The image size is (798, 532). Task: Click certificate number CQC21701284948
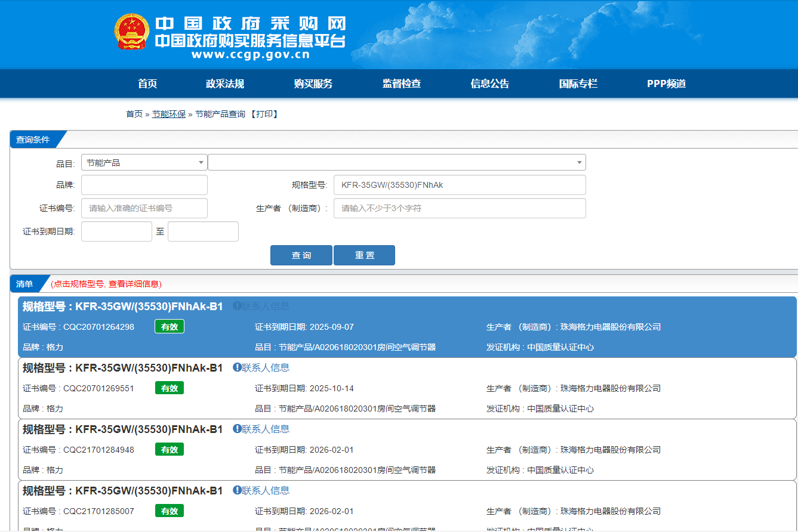coord(98,450)
